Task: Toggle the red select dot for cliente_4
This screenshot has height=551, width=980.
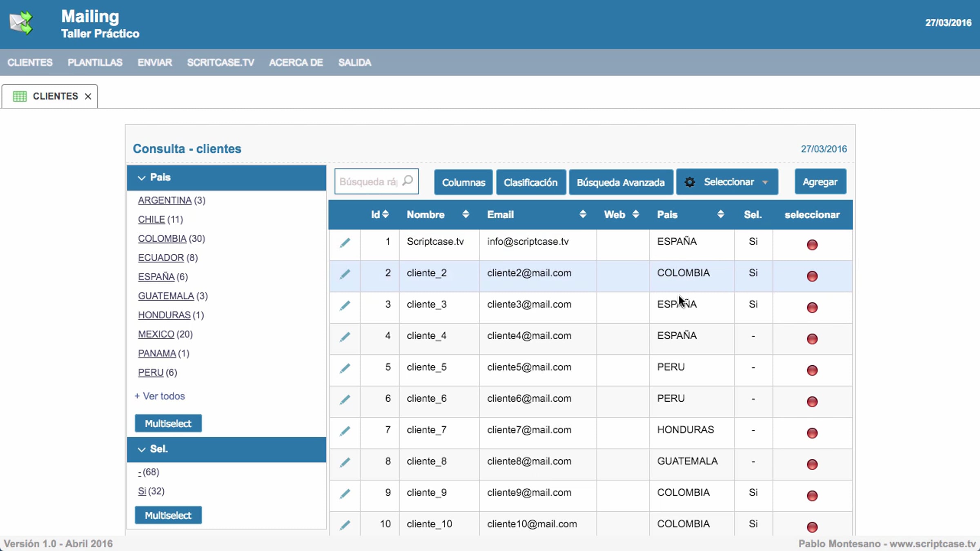Action: (812, 339)
